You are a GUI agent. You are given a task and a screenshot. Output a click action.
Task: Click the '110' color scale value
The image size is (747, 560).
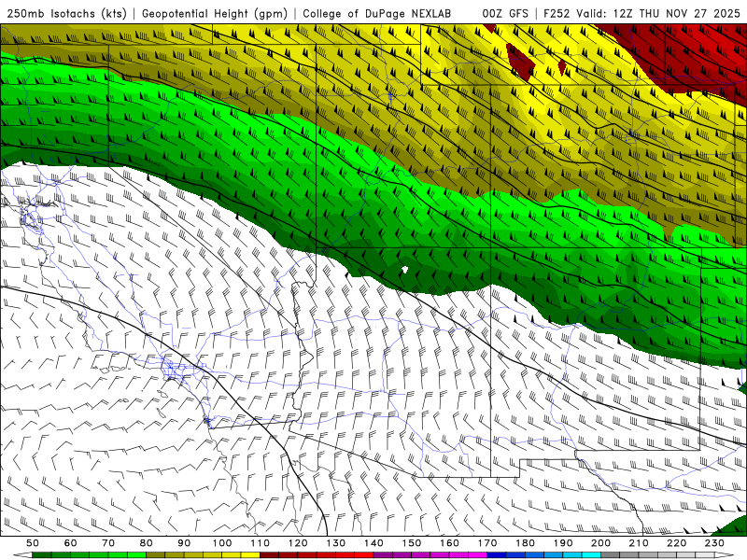tap(261, 543)
